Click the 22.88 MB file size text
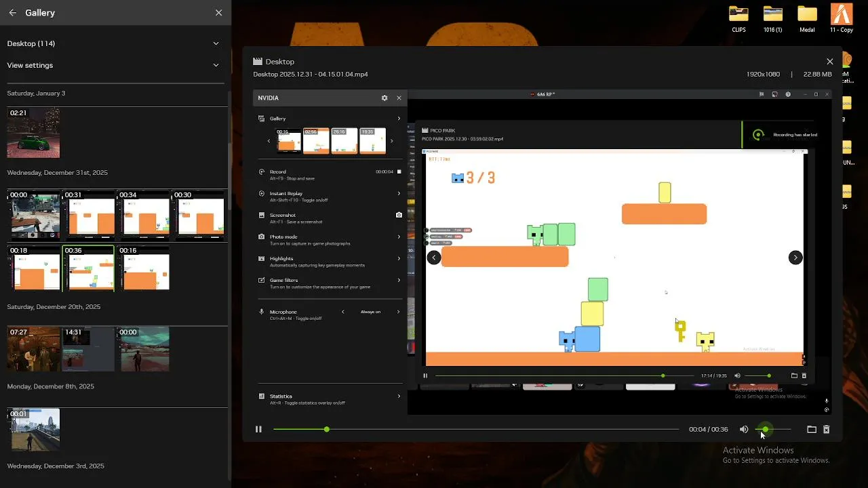Viewport: 868px width, 488px height. pos(817,75)
